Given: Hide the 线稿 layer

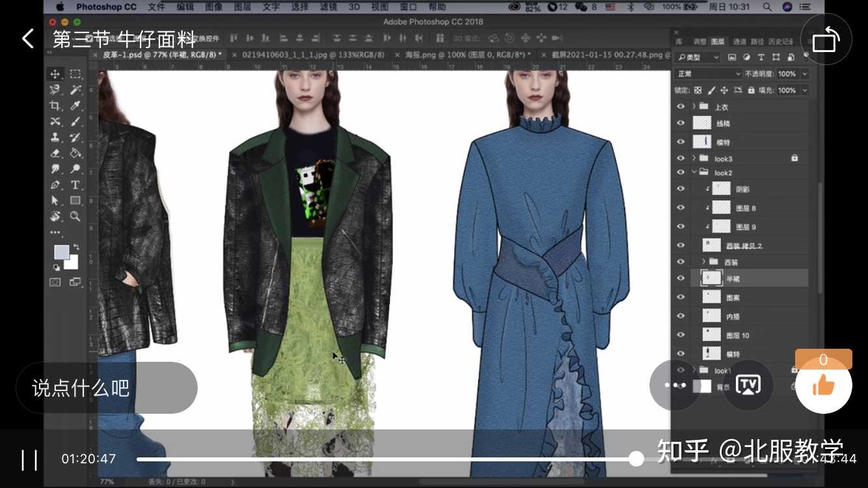Looking at the screenshot, I should pyautogui.click(x=681, y=122).
